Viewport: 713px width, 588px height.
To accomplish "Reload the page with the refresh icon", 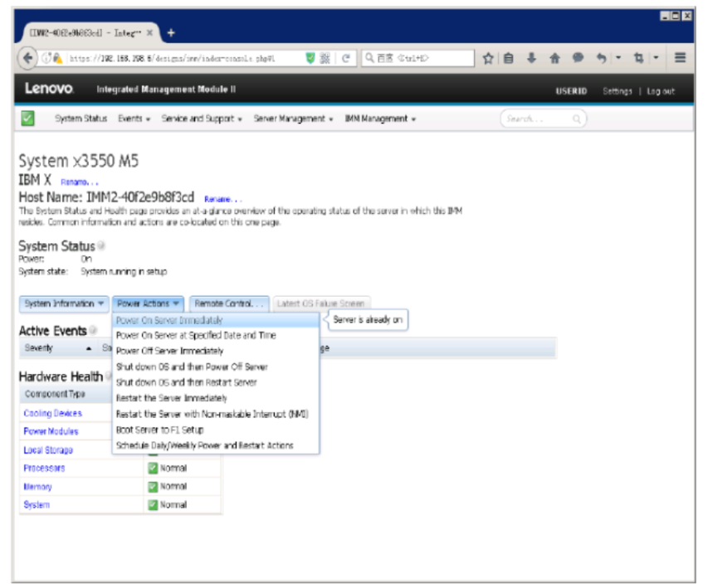I will (345, 58).
